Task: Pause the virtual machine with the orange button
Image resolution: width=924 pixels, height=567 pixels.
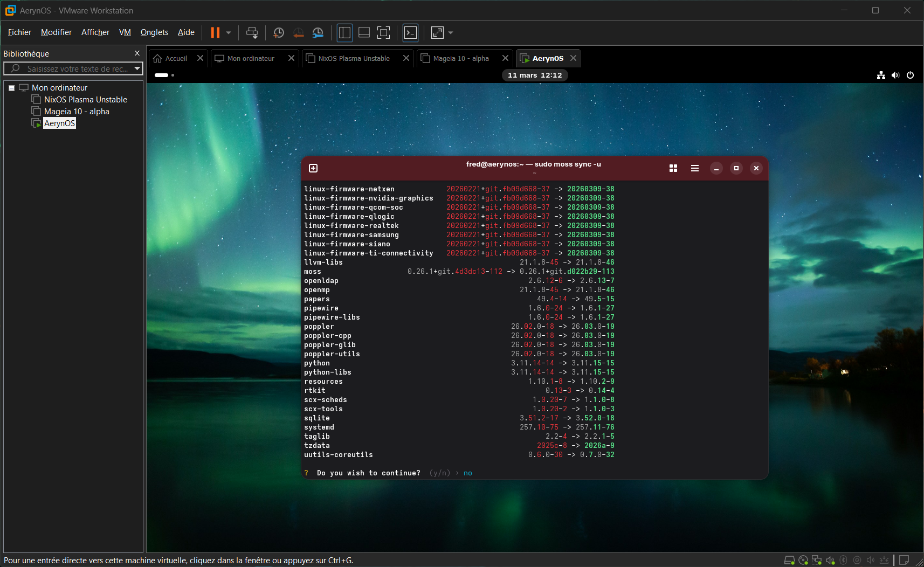Action: pyautogui.click(x=215, y=33)
